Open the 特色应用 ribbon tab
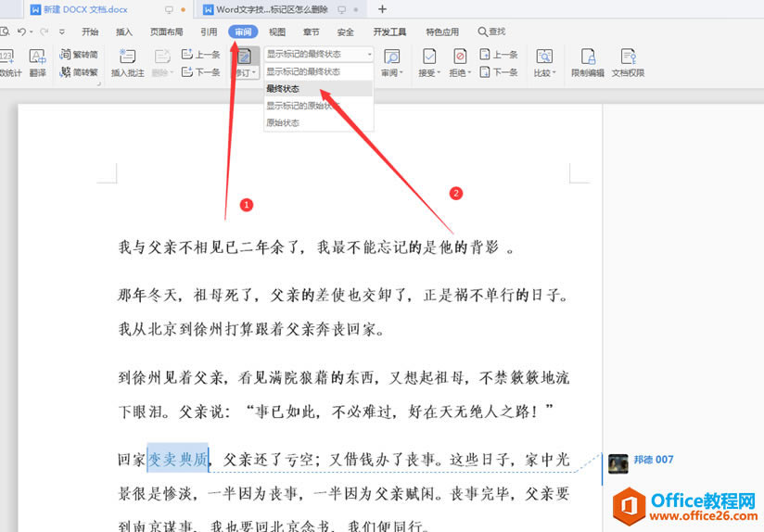764x532 pixels. 442,32
